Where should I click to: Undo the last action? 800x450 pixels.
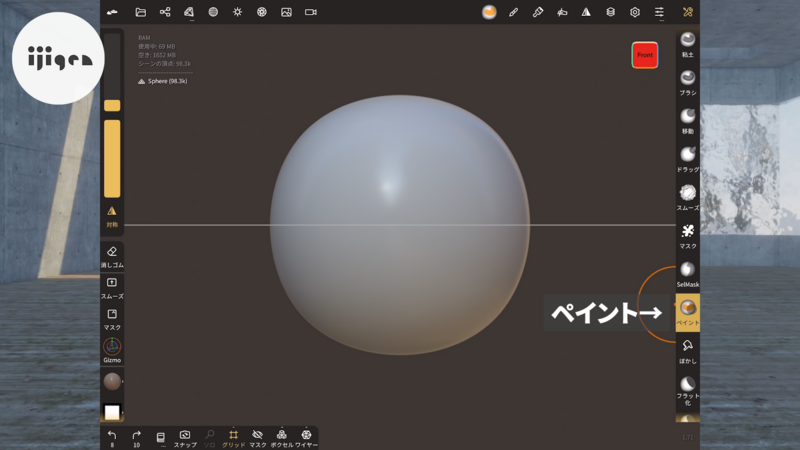pyautogui.click(x=112, y=438)
